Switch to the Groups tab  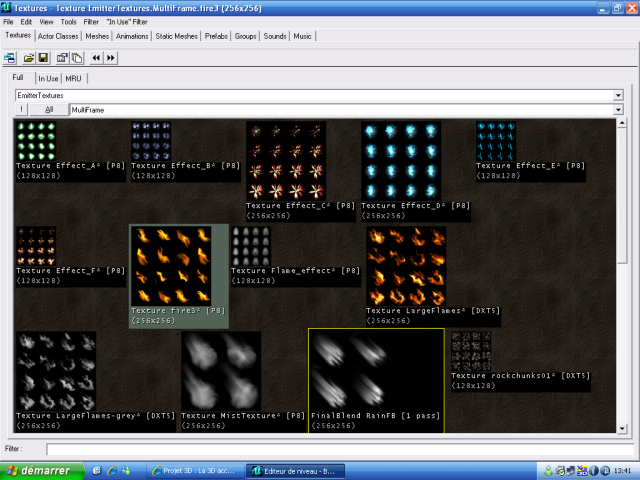tap(245, 36)
